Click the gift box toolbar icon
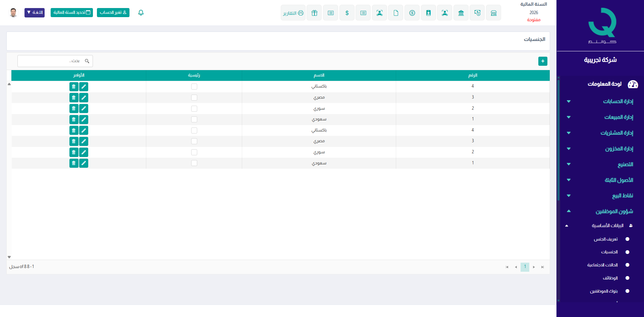The height and width of the screenshot is (317, 644). 314,13
